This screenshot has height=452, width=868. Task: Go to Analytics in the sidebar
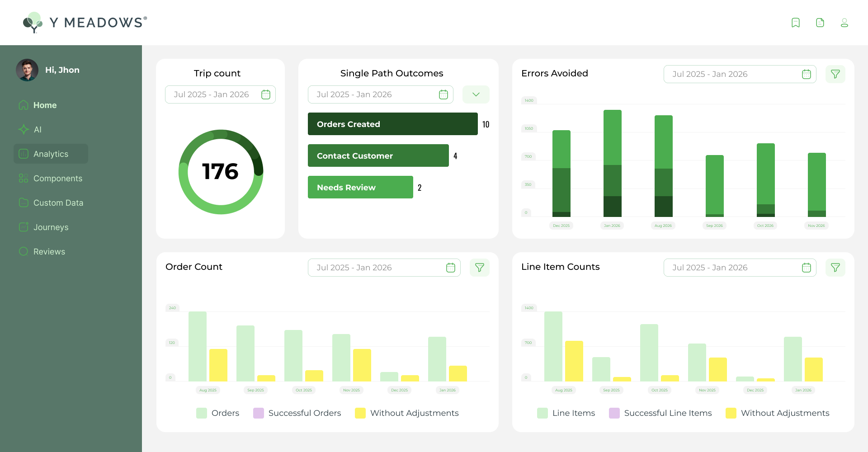tap(51, 154)
